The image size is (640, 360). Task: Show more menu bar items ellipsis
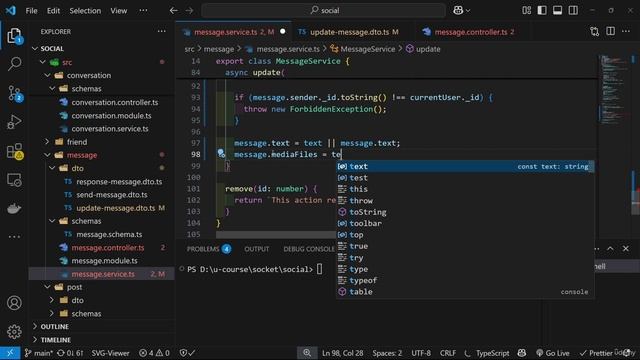tap(143, 11)
